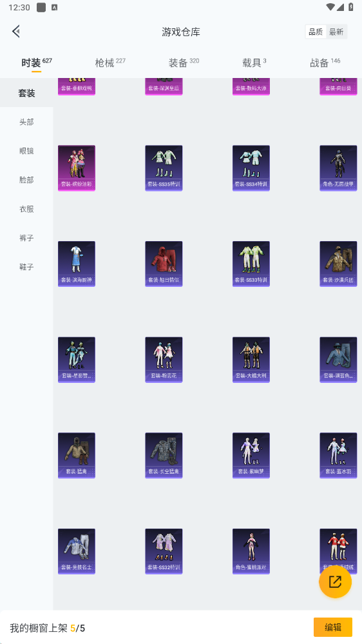
Task: Tap the 编辑 button
Action: pos(333,627)
